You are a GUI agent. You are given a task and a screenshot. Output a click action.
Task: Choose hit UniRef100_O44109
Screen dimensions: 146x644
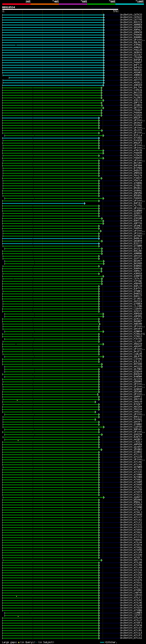coord(131,401)
